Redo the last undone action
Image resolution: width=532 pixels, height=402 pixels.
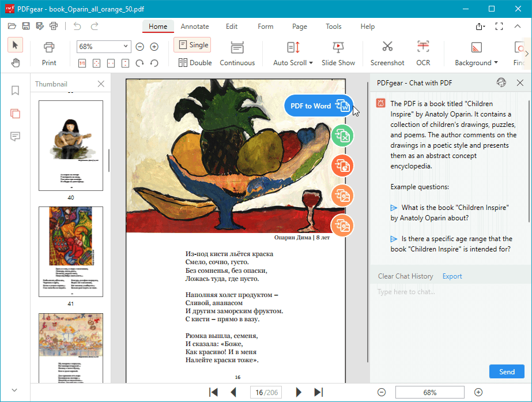pos(95,26)
